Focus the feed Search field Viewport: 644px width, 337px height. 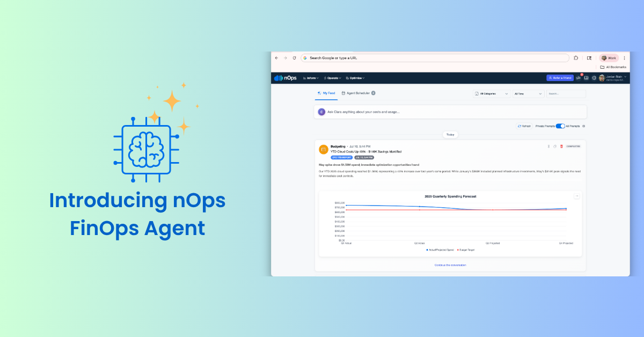point(566,93)
